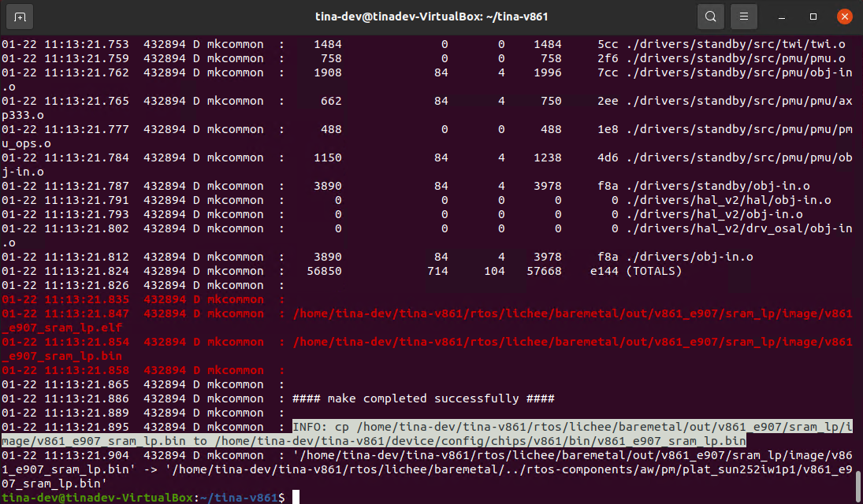Click the red v861_e907_sram_lp.bin path line

click(x=571, y=342)
